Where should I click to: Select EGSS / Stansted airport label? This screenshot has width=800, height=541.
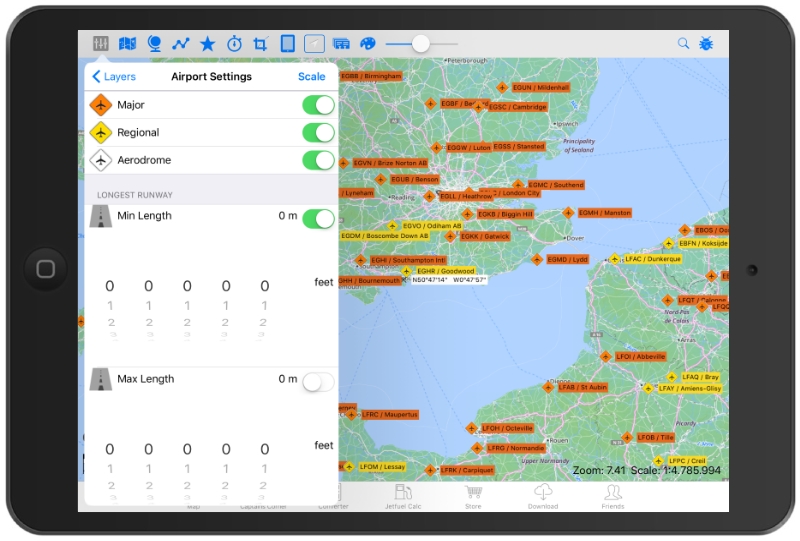519,146
